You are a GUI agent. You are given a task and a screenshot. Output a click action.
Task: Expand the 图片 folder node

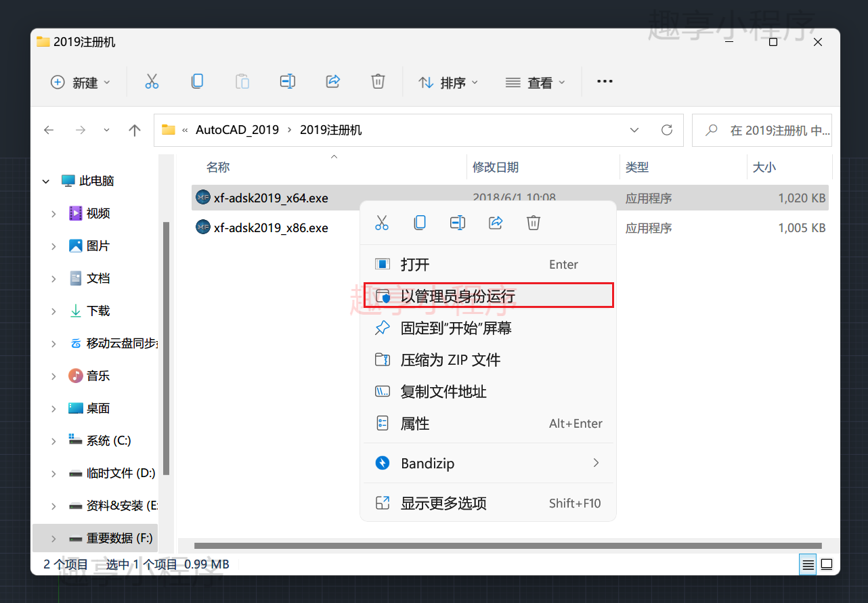(53, 246)
